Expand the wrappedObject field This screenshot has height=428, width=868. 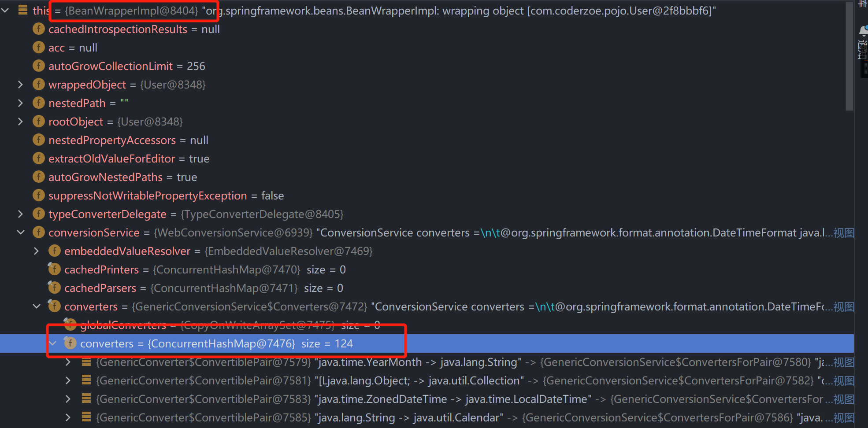click(x=20, y=85)
